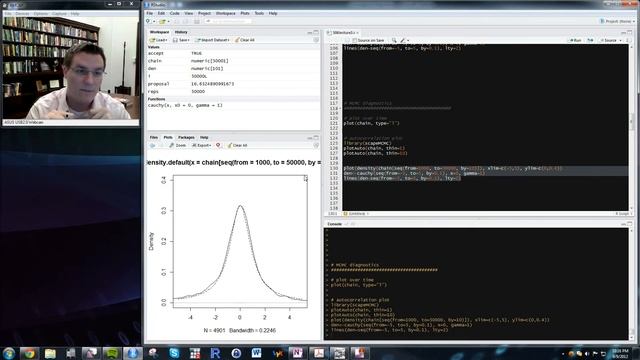Image resolution: width=640 pixels, height=360 pixels.
Task: Switch to the Plots tab
Action: pos(168,138)
